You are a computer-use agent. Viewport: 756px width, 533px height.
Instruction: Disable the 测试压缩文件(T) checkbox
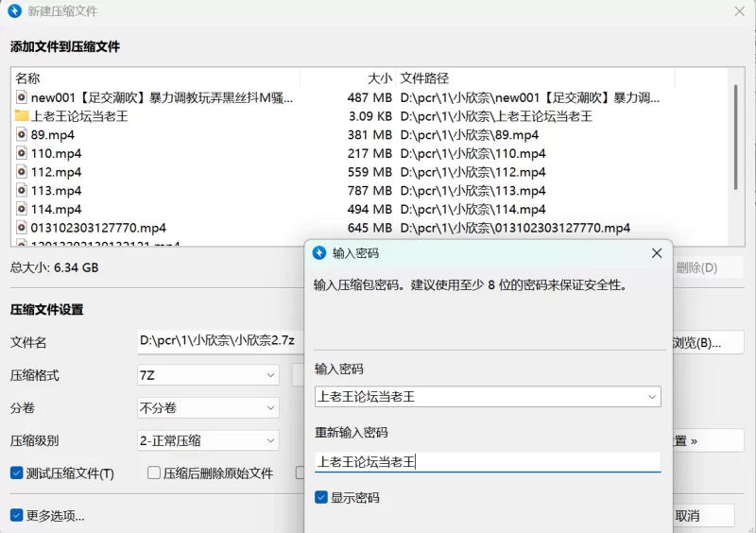click(x=17, y=473)
